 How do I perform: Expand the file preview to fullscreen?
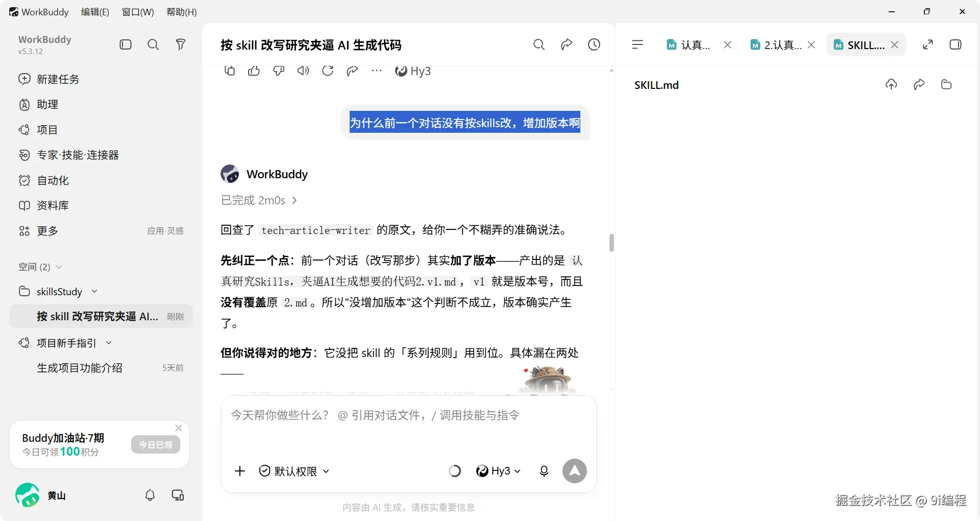[928, 45]
